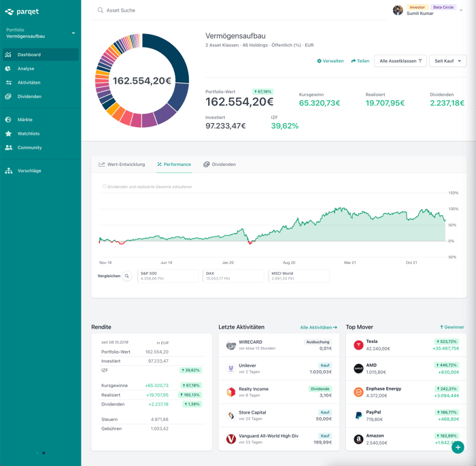Open the Seit Kauf dropdown

pyautogui.click(x=447, y=61)
